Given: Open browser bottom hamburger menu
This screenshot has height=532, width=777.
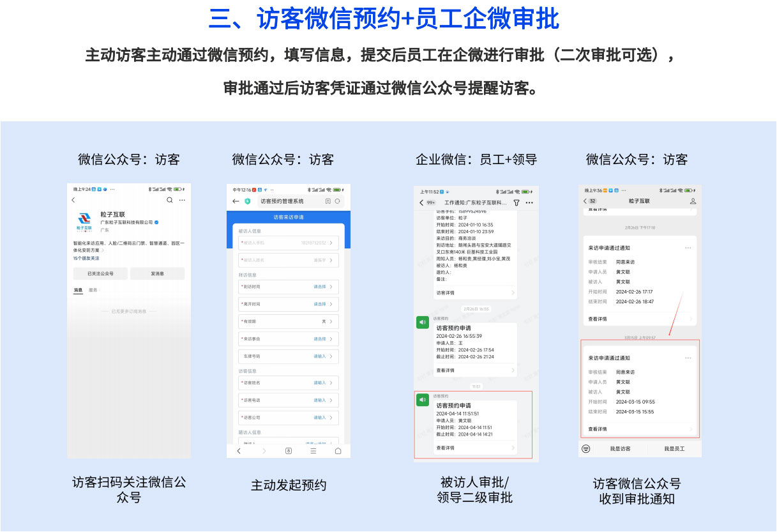Looking at the screenshot, I should pyautogui.click(x=313, y=450).
